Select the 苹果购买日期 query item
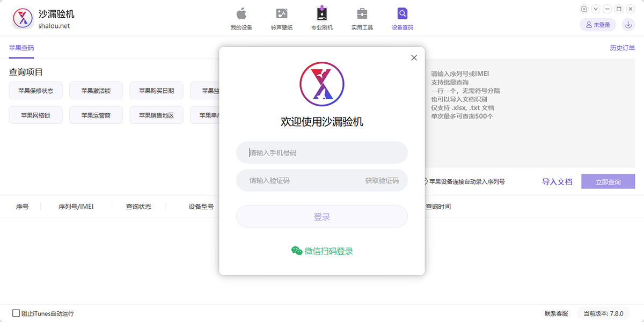This screenshot has width=644, height=322. 156,91
